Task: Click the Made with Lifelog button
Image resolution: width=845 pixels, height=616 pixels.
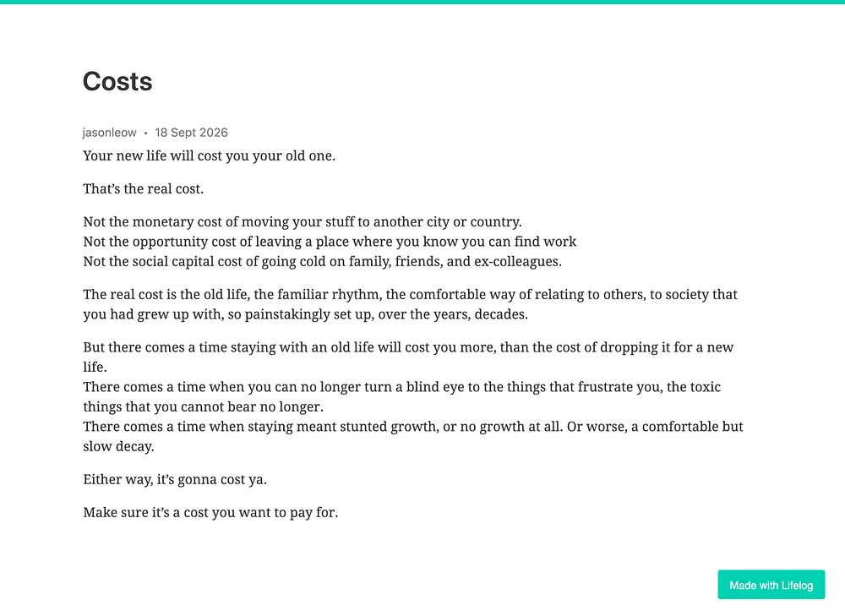Action: [771, 585]
